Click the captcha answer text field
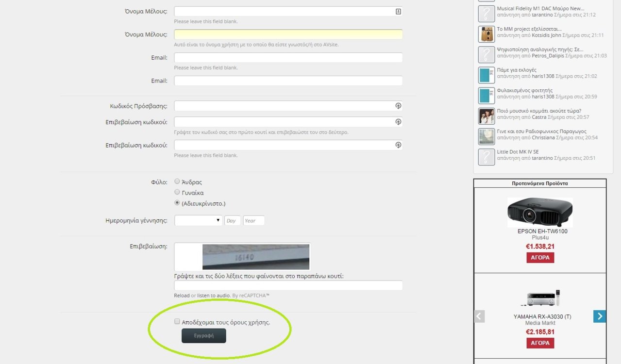Viewport: 621px width, 364px height. coord(288,285)
